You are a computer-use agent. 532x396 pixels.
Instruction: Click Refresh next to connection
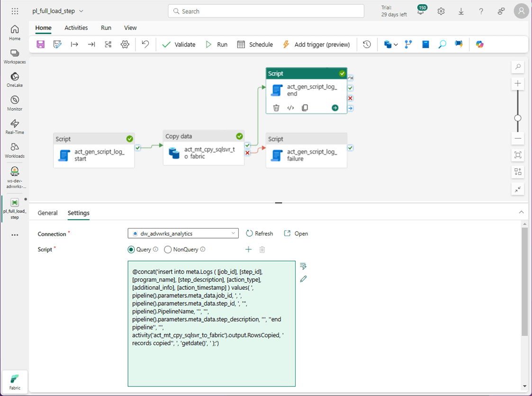pyautogui.click(x=260, y=234)
